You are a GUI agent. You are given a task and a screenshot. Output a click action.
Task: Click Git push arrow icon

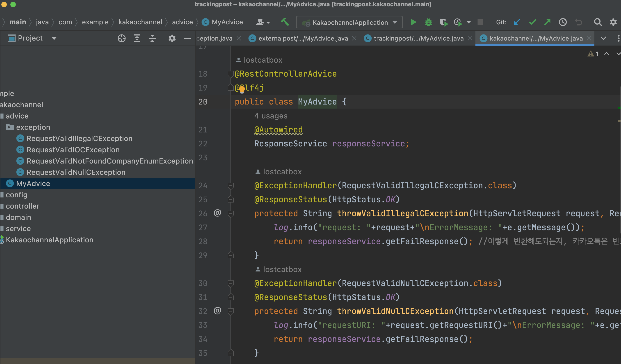pyautogui.click(x=547, y=22)
